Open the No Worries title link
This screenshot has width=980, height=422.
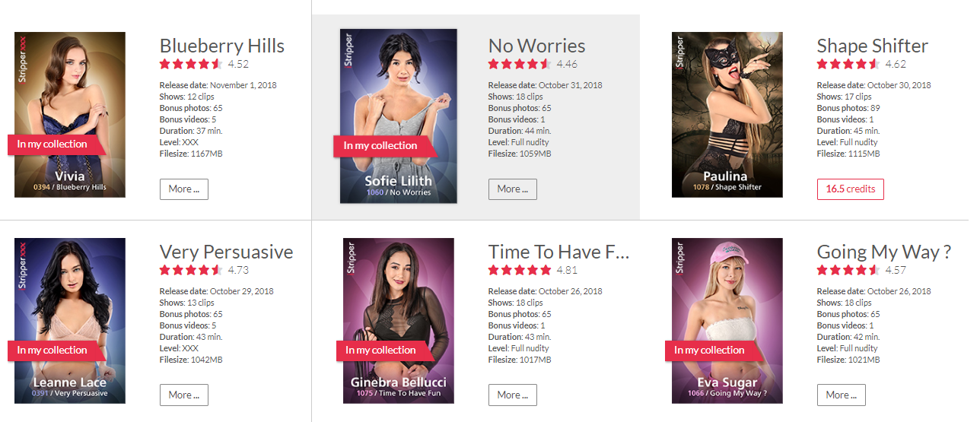click(537, 46)
